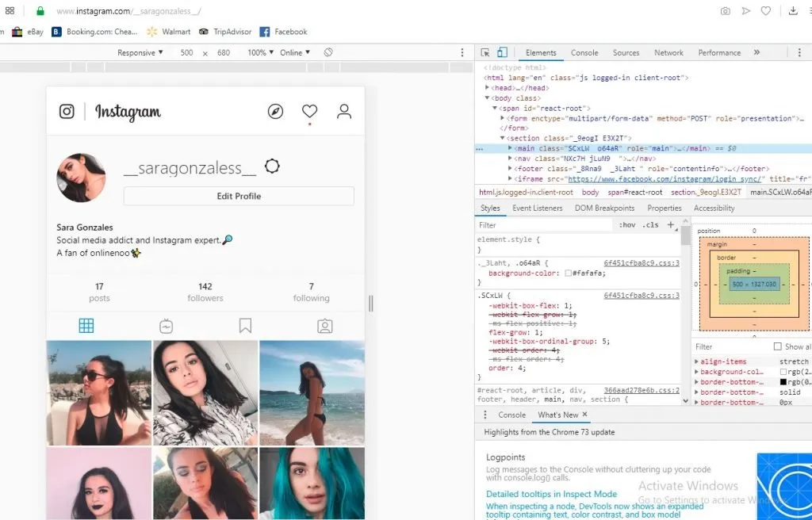Switch to the Network tab
This screenshot has width=812, height=520.
pos(668,52)
